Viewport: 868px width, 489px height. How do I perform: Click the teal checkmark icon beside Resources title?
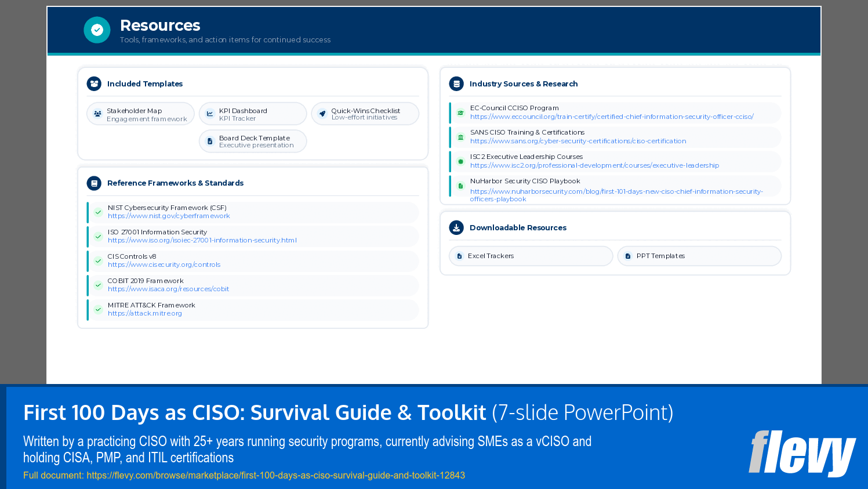(97, 30)
